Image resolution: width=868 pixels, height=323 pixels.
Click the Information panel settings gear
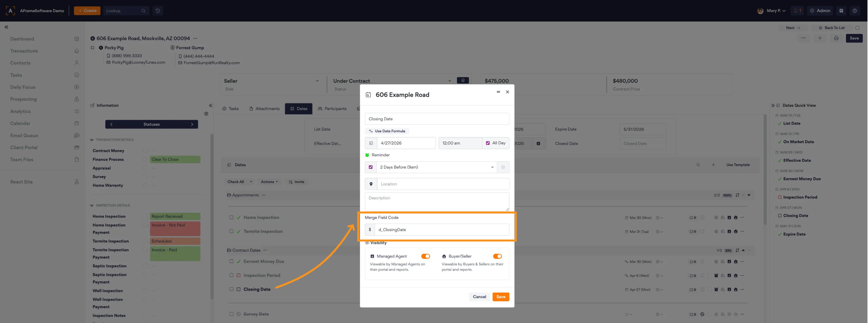[206, 114]
